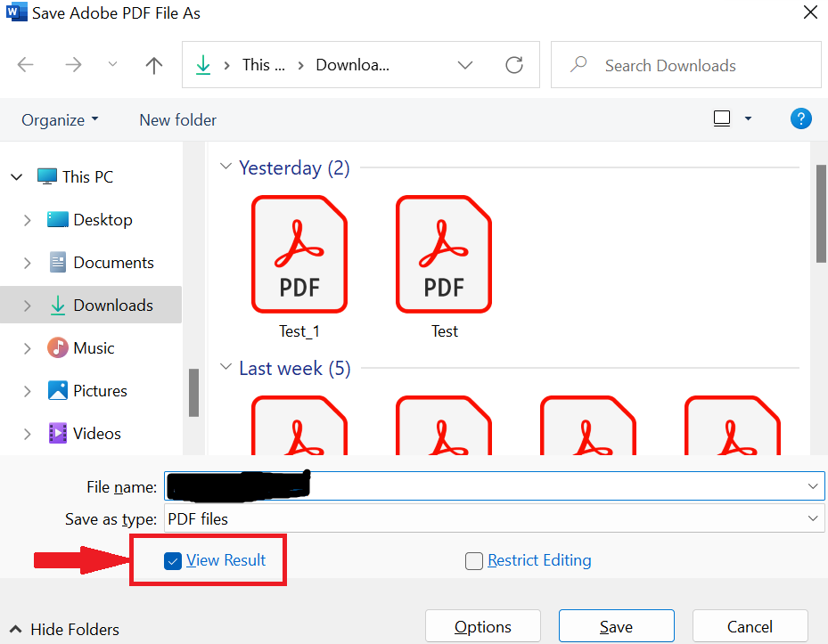Collapse the This PC tree item
Screen dimensions: 828x644
[x=15, y=176]
